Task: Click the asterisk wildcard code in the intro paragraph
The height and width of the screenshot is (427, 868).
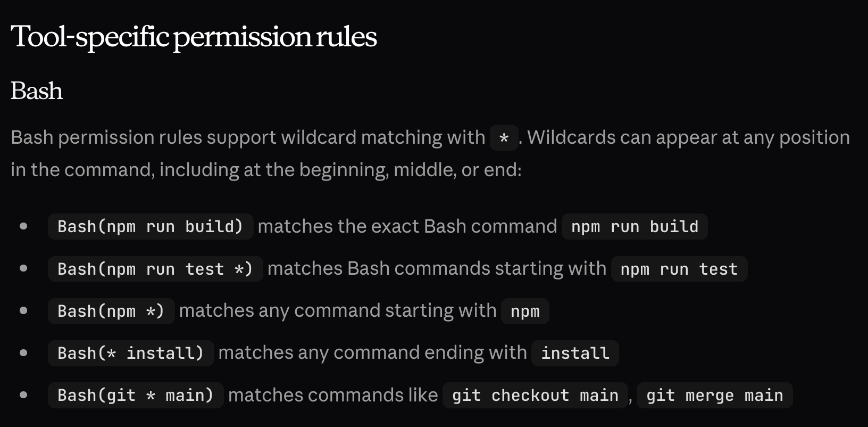Action: pyautogui.click(x=504, y=138)
